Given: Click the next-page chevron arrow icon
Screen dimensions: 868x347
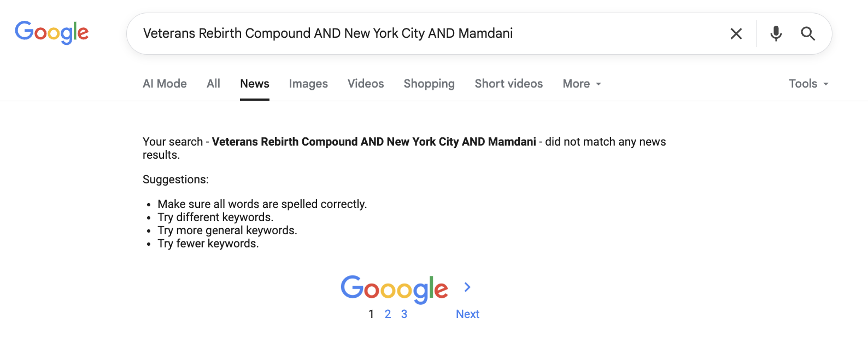Looking at the screenshot, I should tap(467, 287).
